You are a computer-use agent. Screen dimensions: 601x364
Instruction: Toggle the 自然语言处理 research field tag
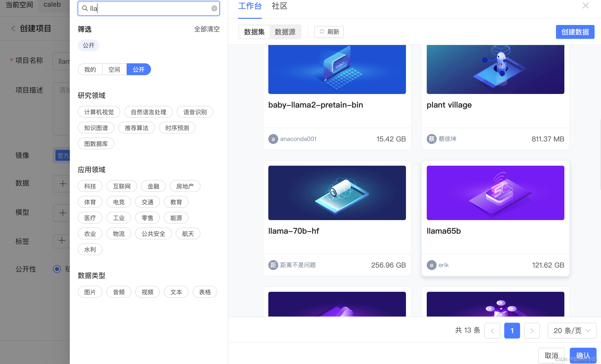[149, 112]
